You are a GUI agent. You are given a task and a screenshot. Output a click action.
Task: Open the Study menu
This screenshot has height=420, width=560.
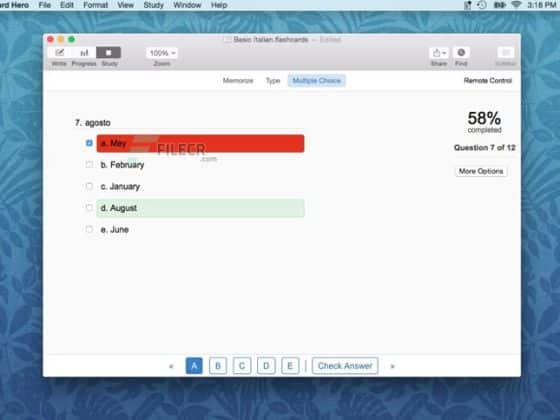click(x=153, y=5)
